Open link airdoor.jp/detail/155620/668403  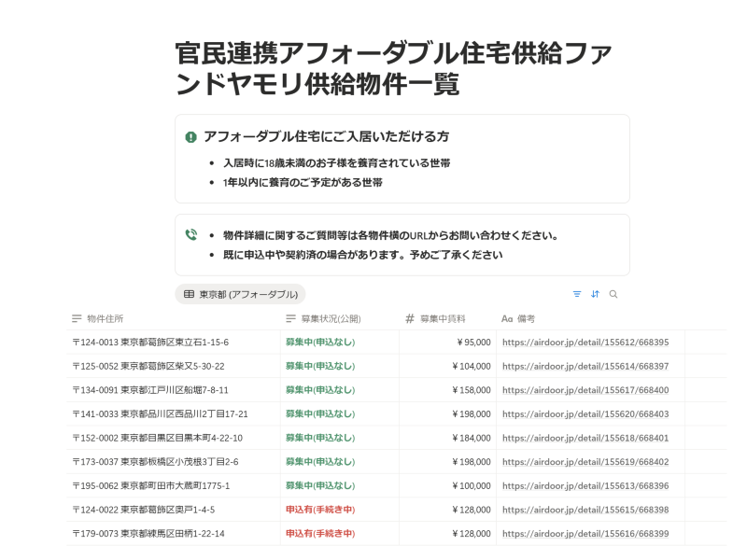[585, 413]
